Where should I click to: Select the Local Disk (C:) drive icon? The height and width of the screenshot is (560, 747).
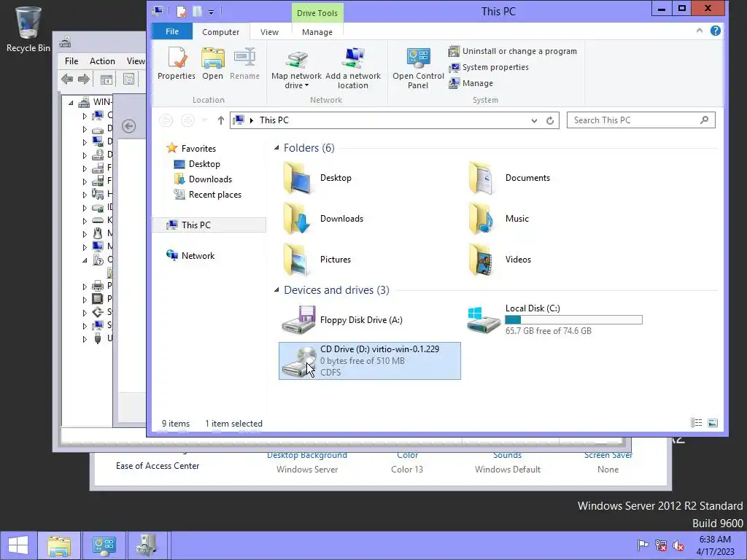(483, 320)
